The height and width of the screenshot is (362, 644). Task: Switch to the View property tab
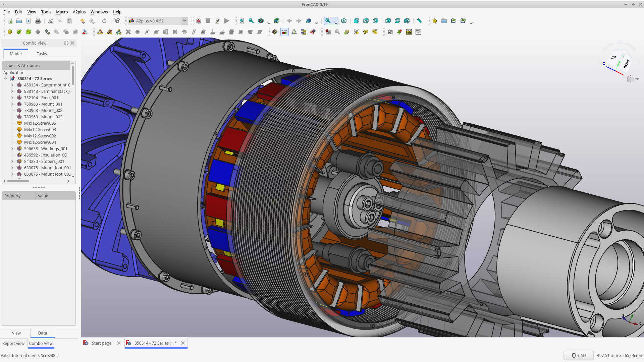16,333
